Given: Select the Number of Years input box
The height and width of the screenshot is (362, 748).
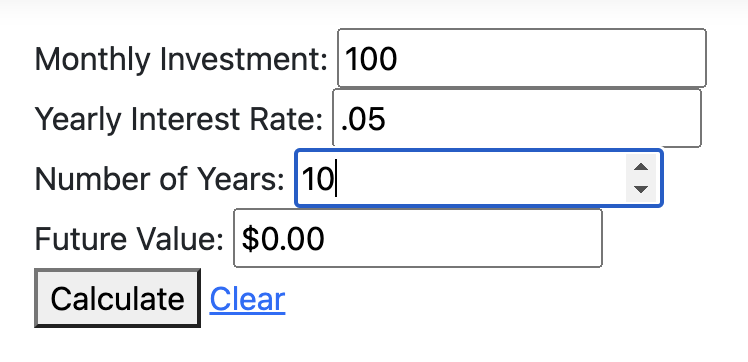Looking at the screenshot, I should [478, 178].
